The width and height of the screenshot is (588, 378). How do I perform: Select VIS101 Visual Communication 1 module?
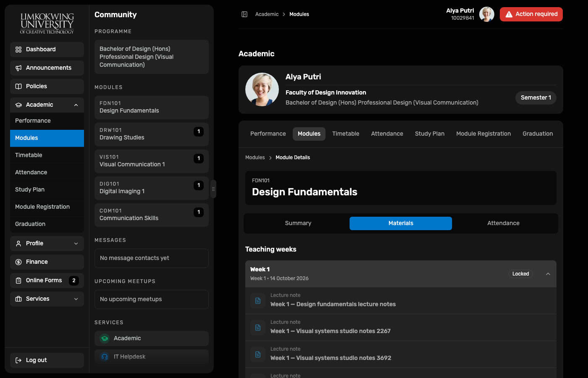(152, 161)
